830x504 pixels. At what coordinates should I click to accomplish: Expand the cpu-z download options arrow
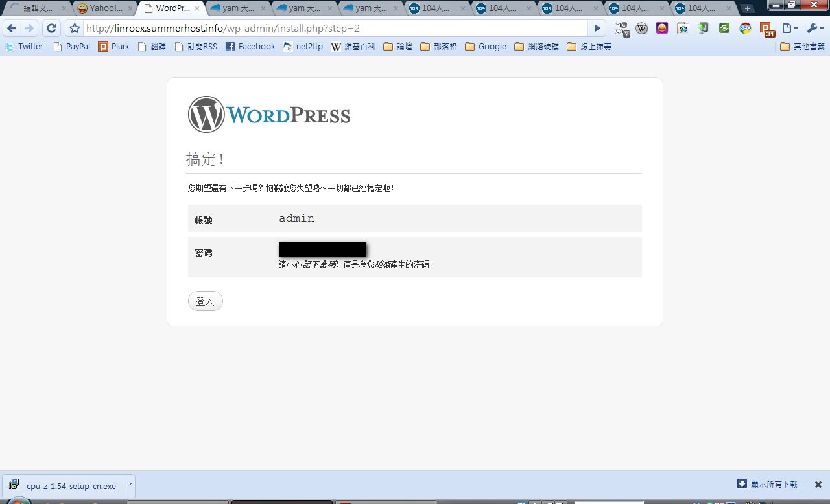[130, 484]
